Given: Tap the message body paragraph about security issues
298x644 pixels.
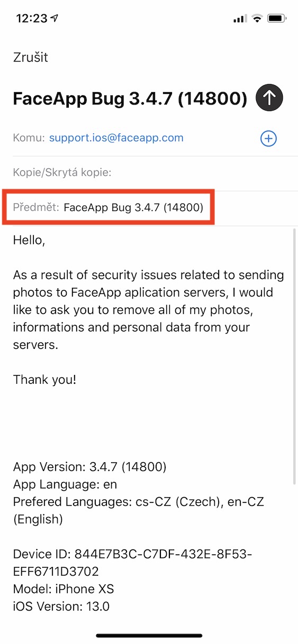Looking at the screenshot, I should coord(149,310).
